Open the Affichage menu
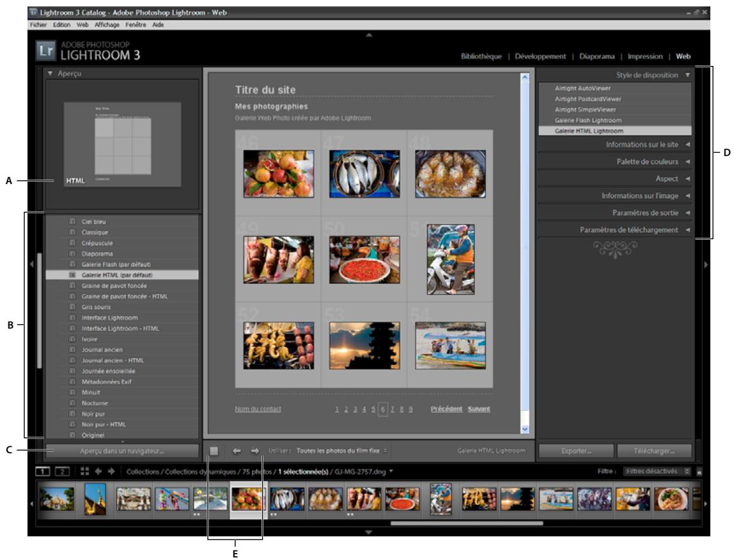The width and height of the screenshot is (734, 560). (107, 25)
